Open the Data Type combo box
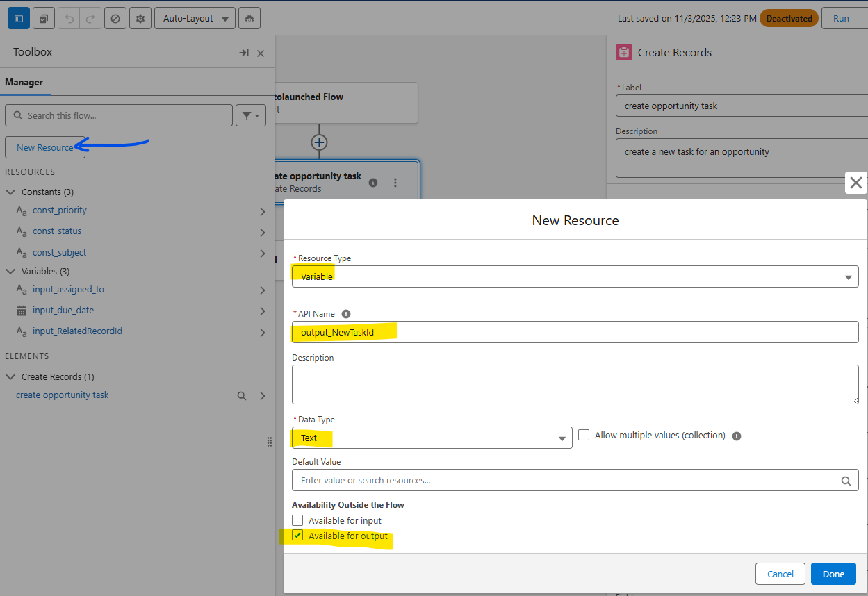Viewport: 868px width, 596px height. [432, 438]
